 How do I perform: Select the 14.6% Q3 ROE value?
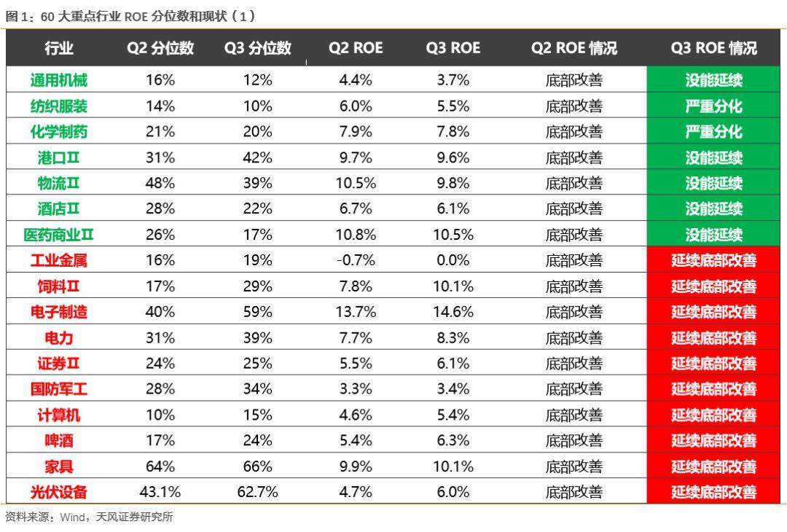tap(453, 312)
